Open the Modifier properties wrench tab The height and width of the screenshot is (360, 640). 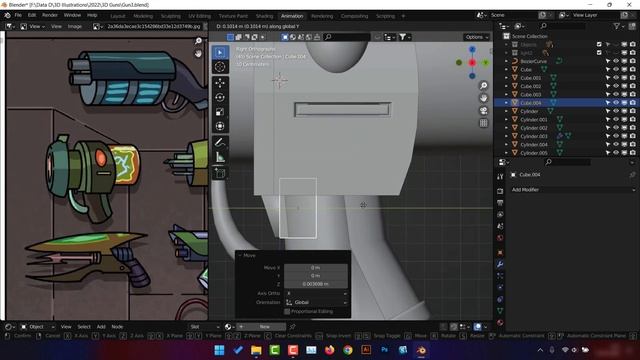tap(500, 264)
